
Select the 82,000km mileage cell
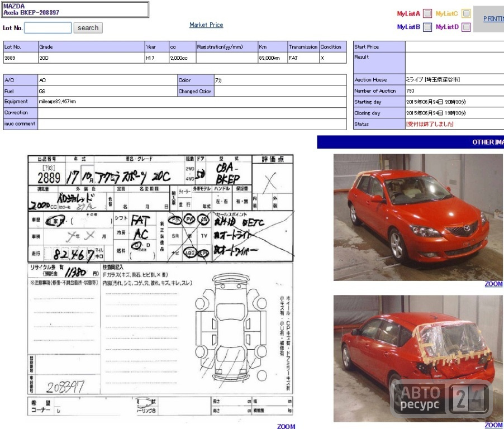273,58
